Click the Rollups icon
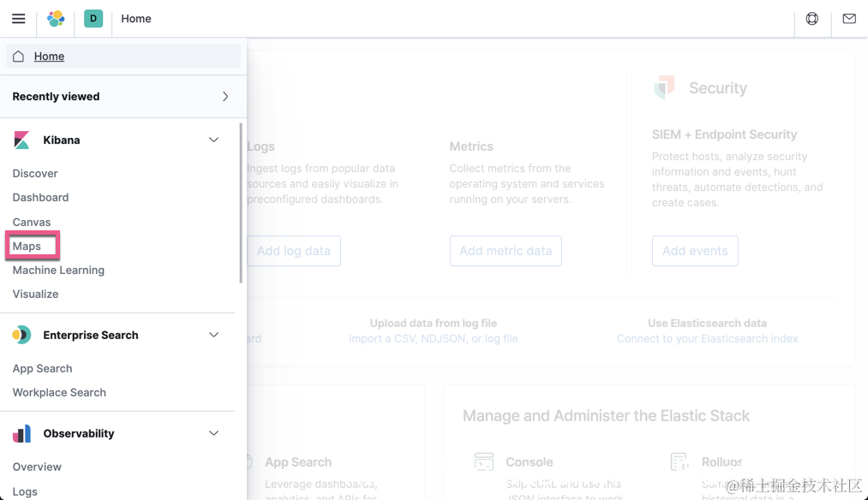The image size is (868, 500). click(679, 461)
